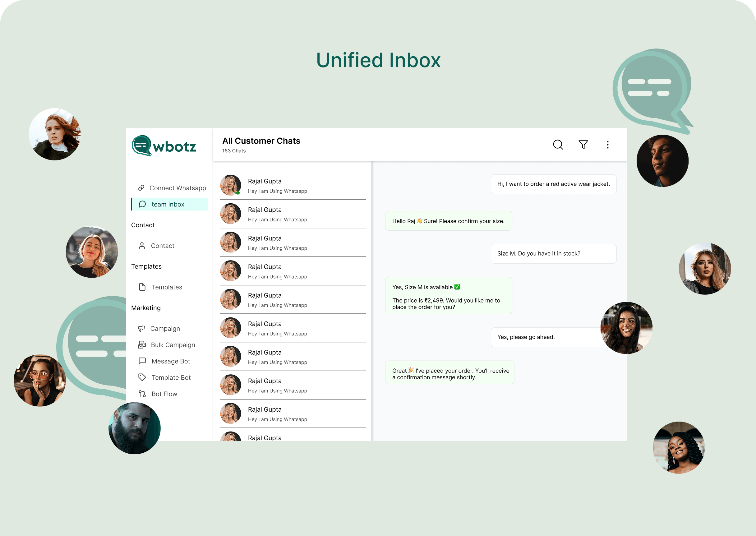Click the bearded man's profile picture
This screenshot has height=536, width=756.
coord(135,428)
